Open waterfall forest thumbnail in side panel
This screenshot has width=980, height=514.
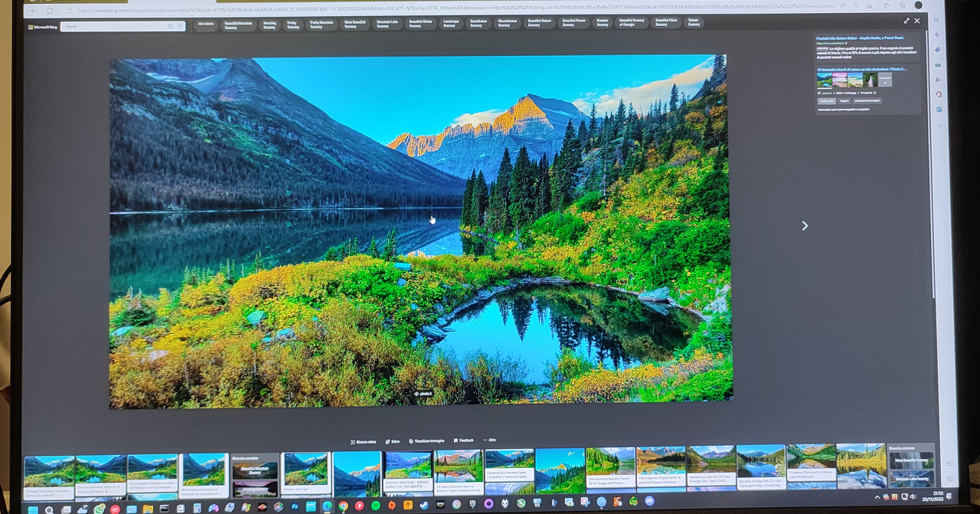[x=871, y=80]
